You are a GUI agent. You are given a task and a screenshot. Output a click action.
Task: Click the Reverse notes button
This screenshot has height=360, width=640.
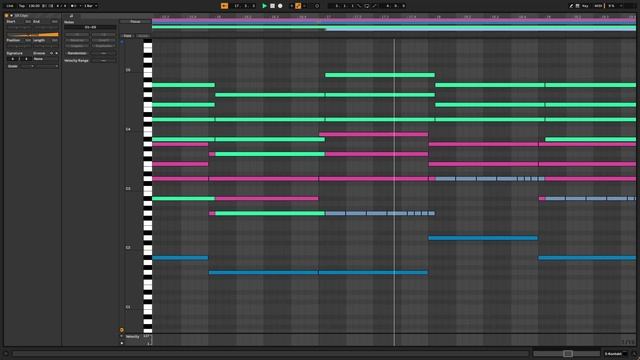[77, 40]
